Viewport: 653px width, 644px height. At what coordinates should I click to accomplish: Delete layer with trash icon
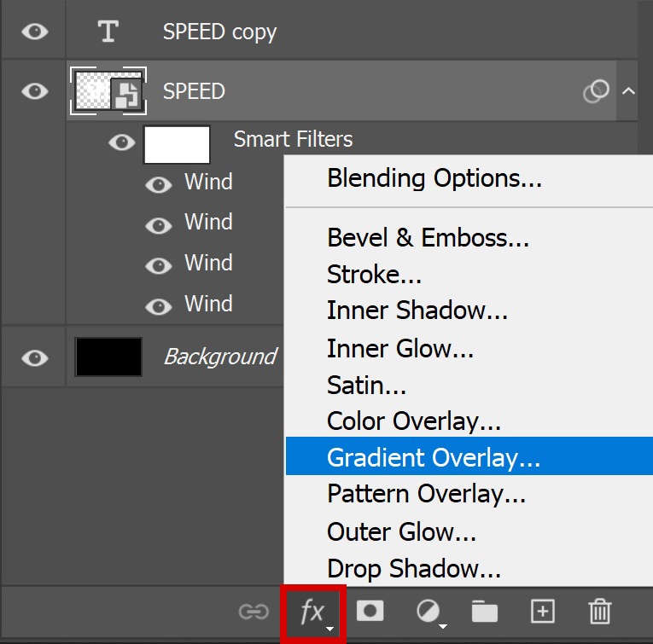click(600, 611)
